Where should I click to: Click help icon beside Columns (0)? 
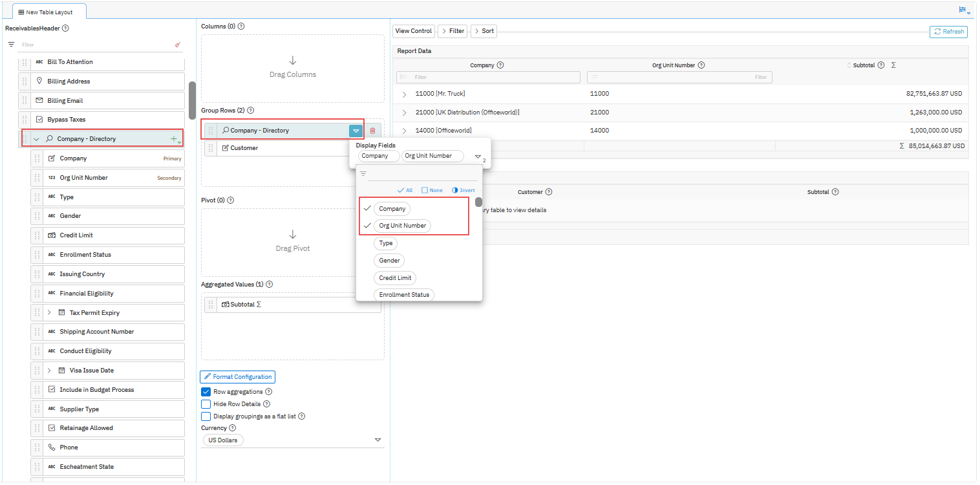pyautogui.click(x=241, y=27)
